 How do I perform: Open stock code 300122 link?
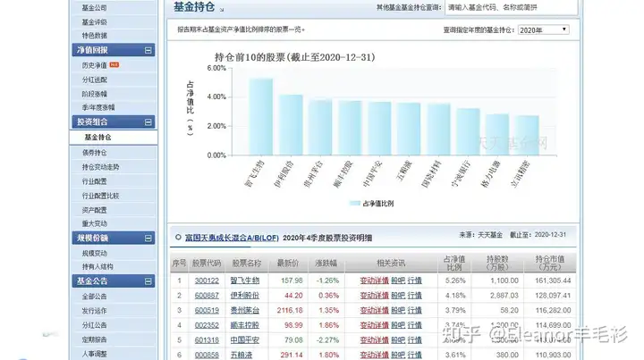tap(207, 280)
